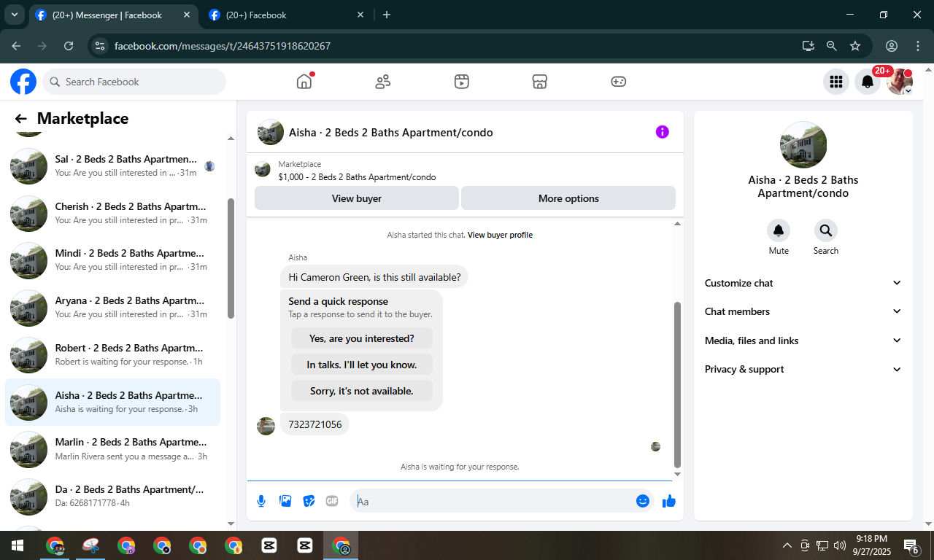Image resolution: width=934 pixels, height=560 pixels.
Task: Click the Facebook logo
Action: (x=23, y=82)
